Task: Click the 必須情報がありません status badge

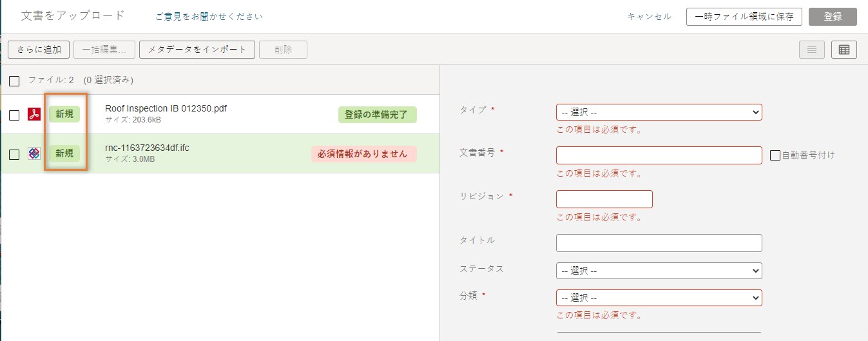Action: point(363,153)
